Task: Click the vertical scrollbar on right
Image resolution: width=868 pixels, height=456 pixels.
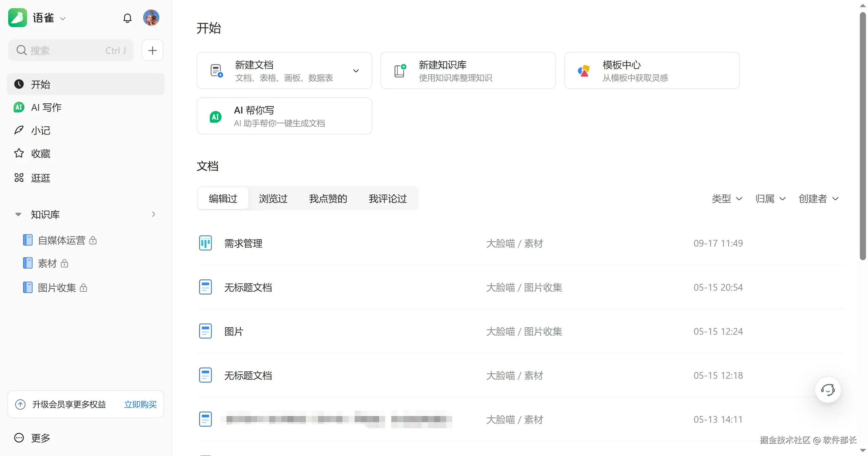Action: point(863,136)
